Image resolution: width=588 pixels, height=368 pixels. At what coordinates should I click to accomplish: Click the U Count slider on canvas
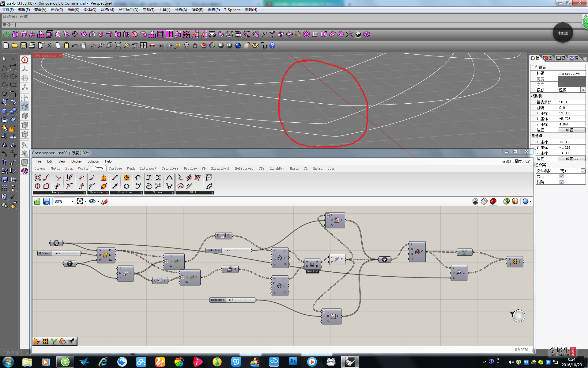(59, 253)
